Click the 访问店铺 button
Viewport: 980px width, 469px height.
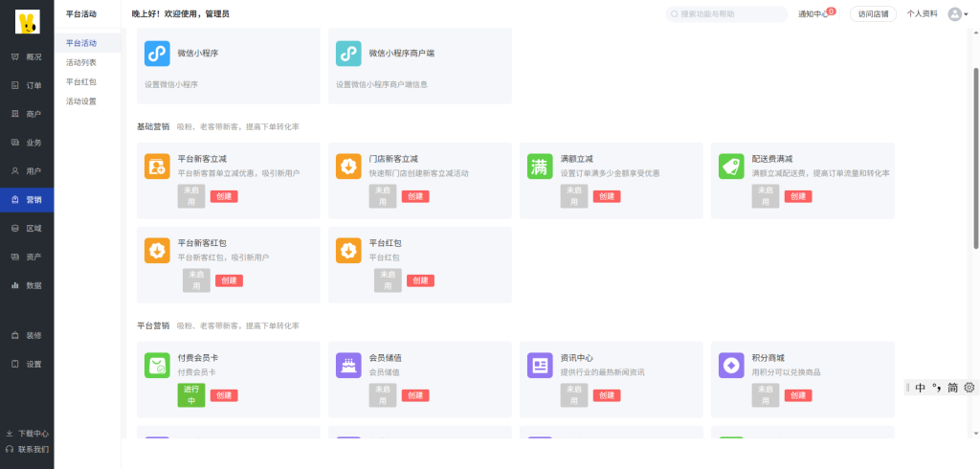coord(873,13)
